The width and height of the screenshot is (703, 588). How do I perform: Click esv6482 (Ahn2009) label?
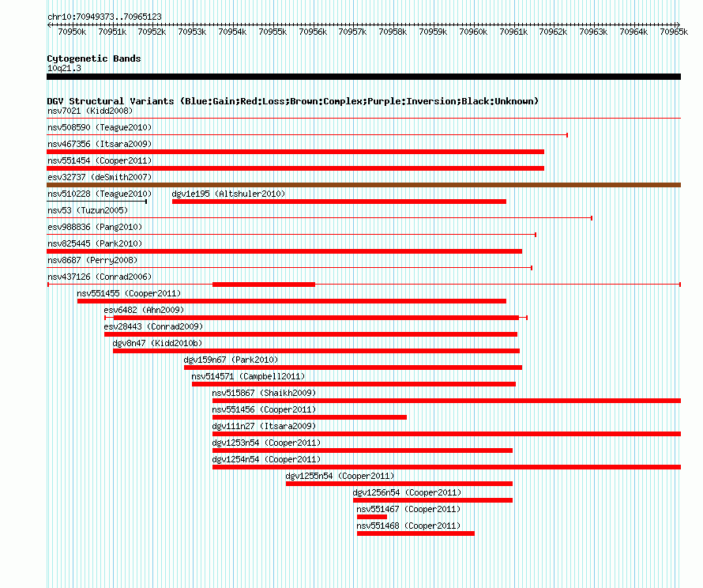pos(144,310)
